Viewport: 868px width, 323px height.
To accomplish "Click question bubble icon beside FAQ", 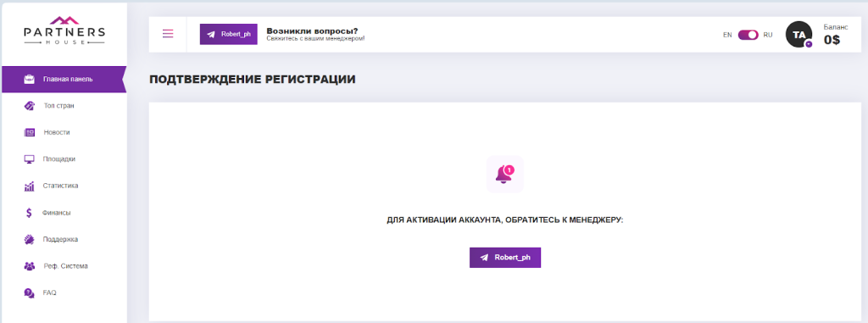I will [x=30, y=292].
